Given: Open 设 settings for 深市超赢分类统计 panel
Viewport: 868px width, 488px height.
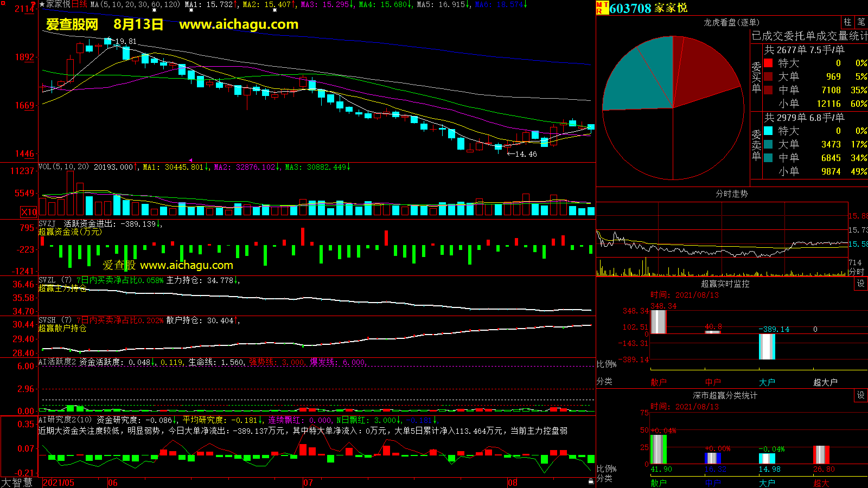Looking at the screenshot, I should (x=861, y=395).
